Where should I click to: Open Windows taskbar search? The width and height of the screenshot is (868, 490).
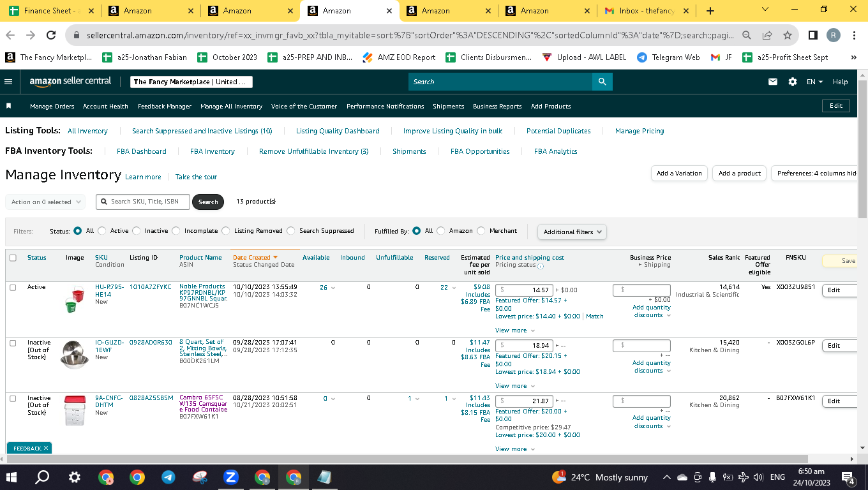coord(43,477)
